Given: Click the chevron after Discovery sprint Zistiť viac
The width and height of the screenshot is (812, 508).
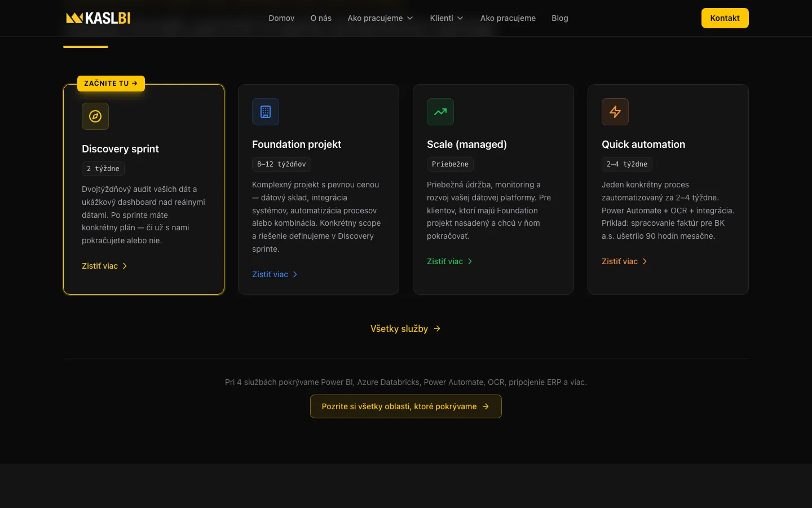Looking at the screenshot, I should [x=125, y=266].
